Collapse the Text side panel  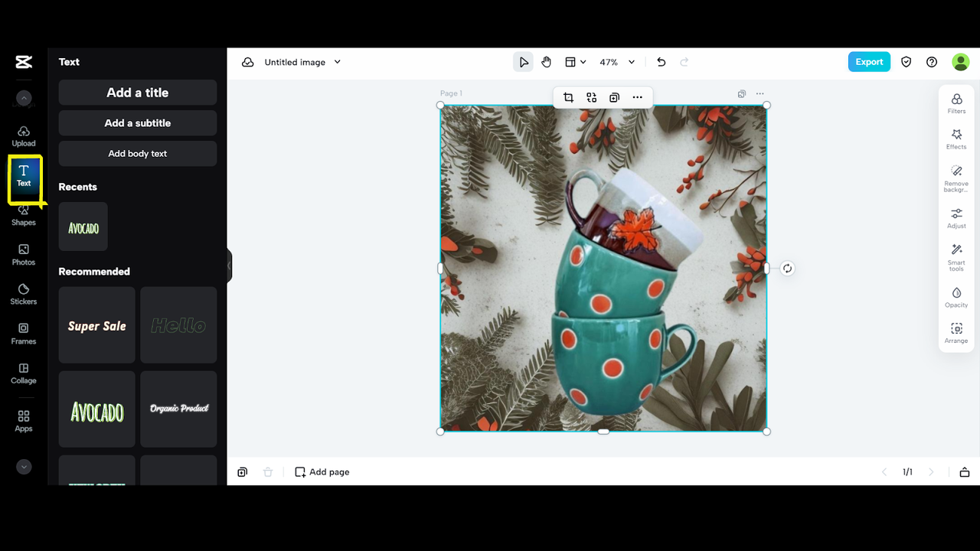(229, 266)
